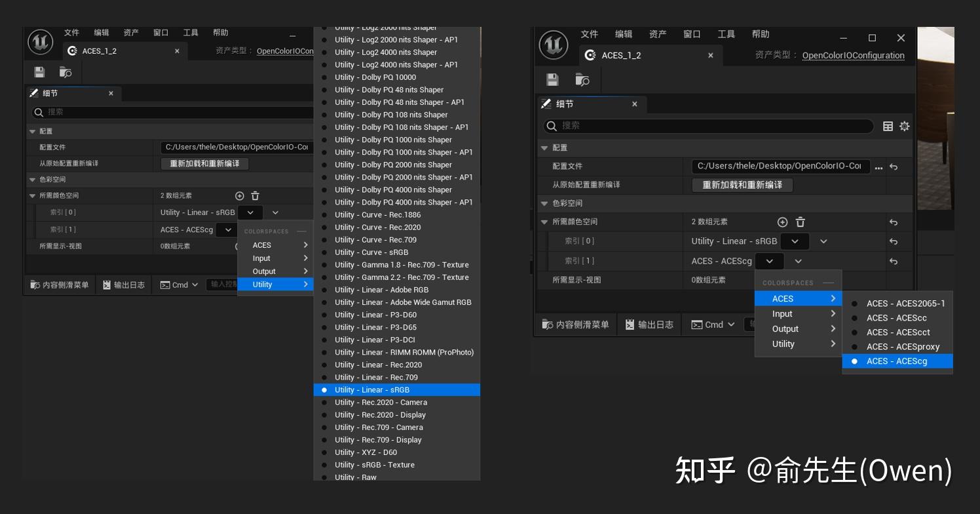The image size is (980, 514).
Task: Choose the ACES - ACES2065-1 option
Action: pyautogui.click(x=906, y=303)
